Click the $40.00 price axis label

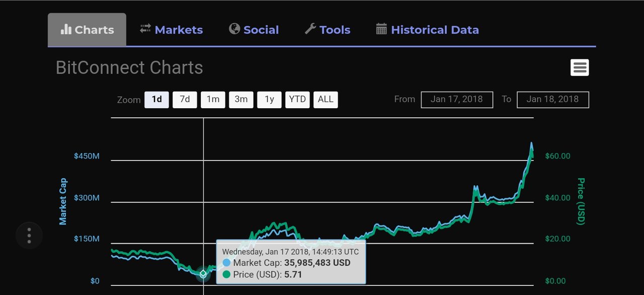point(558,198)
